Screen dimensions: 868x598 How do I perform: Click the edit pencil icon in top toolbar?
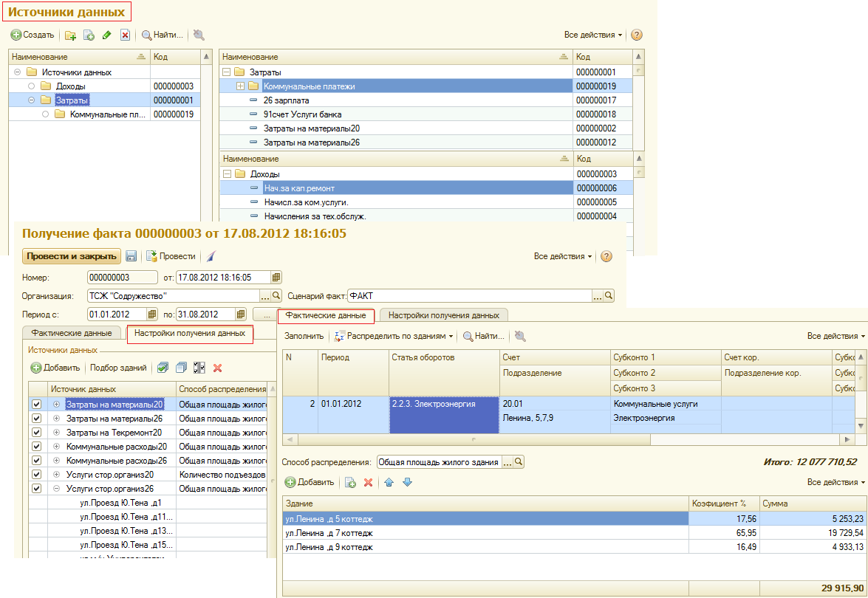(x=107, y=35)
